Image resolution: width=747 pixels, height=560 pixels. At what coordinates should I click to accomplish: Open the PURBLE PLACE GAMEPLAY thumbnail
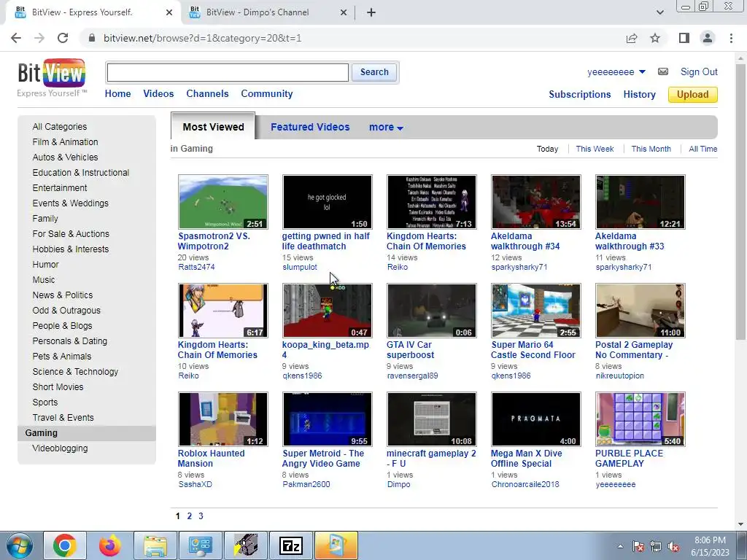[640, 419]
